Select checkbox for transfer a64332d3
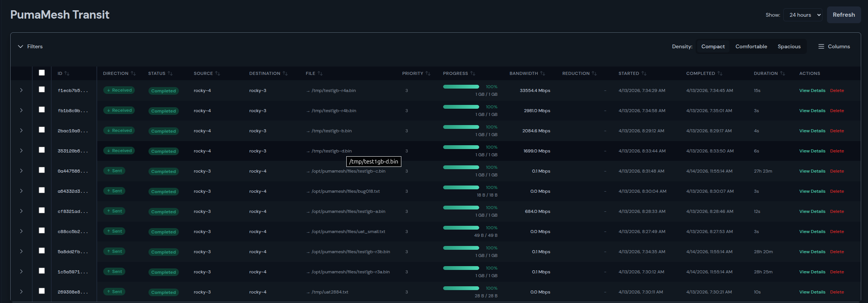 42,190
